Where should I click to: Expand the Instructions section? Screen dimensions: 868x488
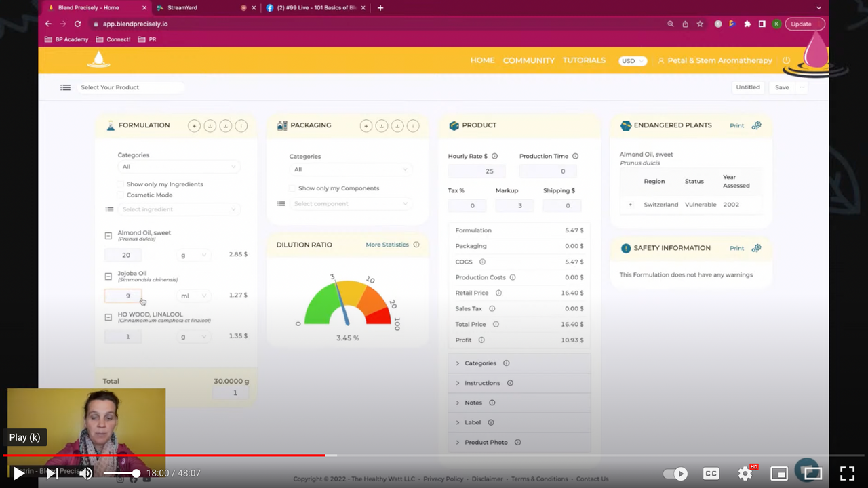(x=519, y=383)
